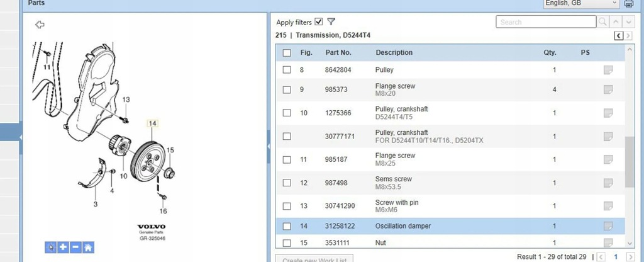Open note icon for Oscillation damper row
This screenshot has height=262, width=644.
pyautogui.click(x=608, y=226)
